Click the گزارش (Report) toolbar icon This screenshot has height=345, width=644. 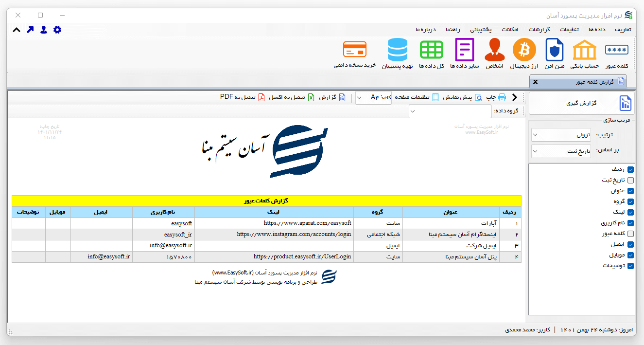pyautogui.click(x=342, y=97)
